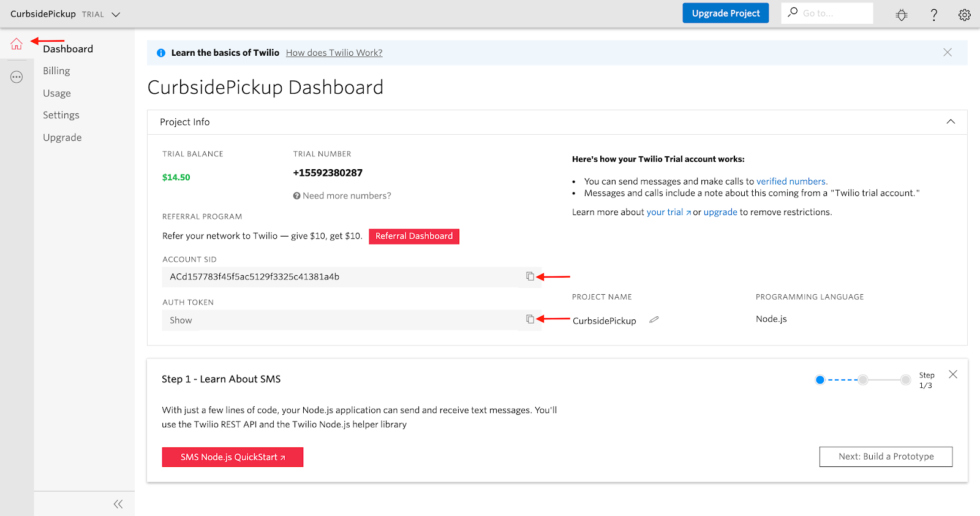Click the Upgrade Project button
Screen dimensions: 980x516
(726, 13)
